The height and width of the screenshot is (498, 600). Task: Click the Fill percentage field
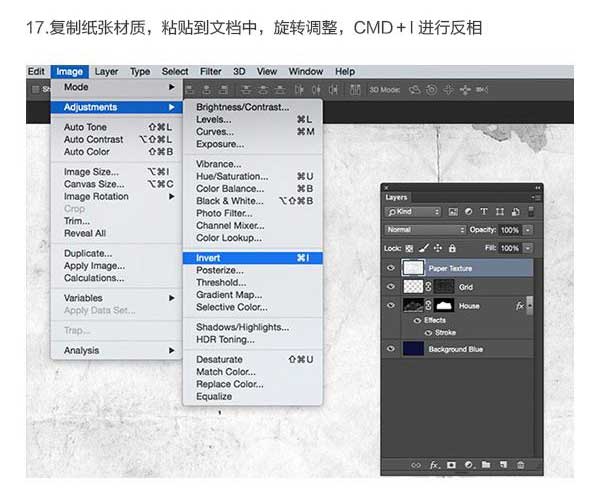[x=508, y=247]
